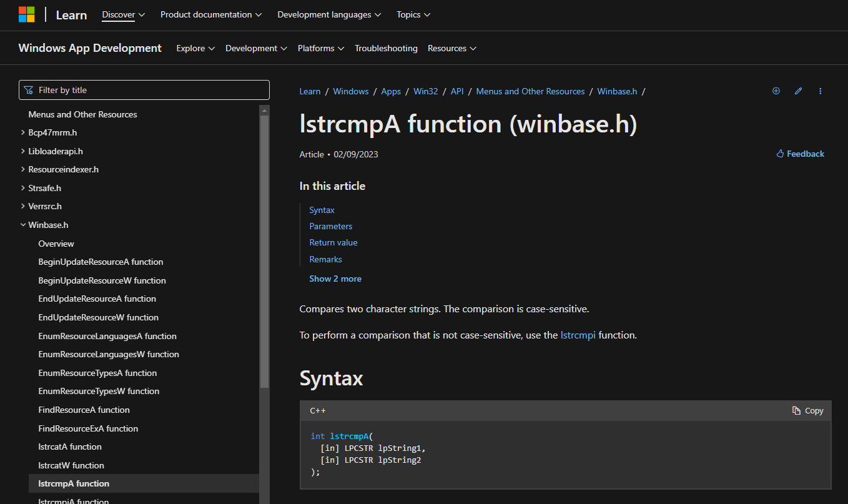This screenshot has width=848, height=504.
Task: Expand the Strsafe.h tree node
Action: [23, 188]
